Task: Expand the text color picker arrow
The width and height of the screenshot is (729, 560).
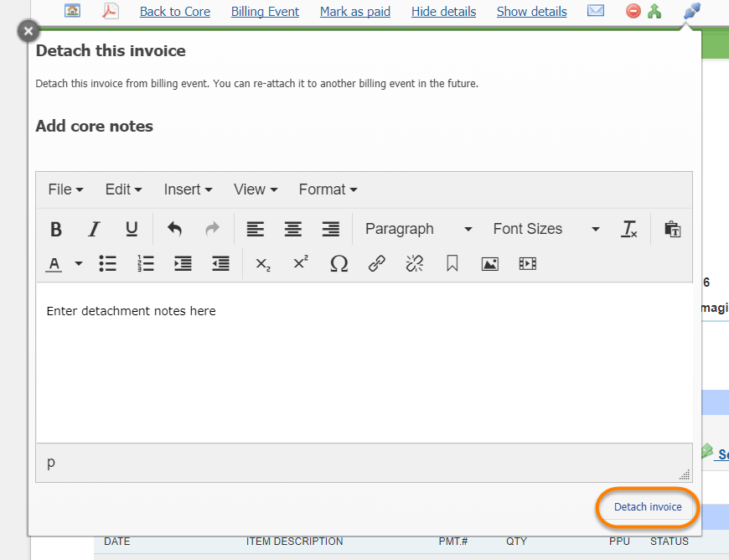Action: pos(79,263)
